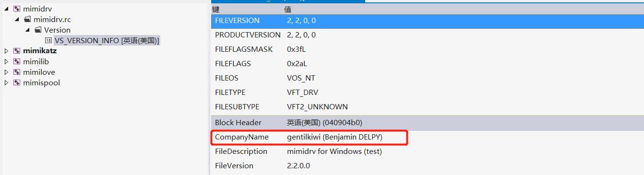
Task: Click the FILEFLAGS value 0x2aL
Action: pyautogui.click(x=297, y=64)
